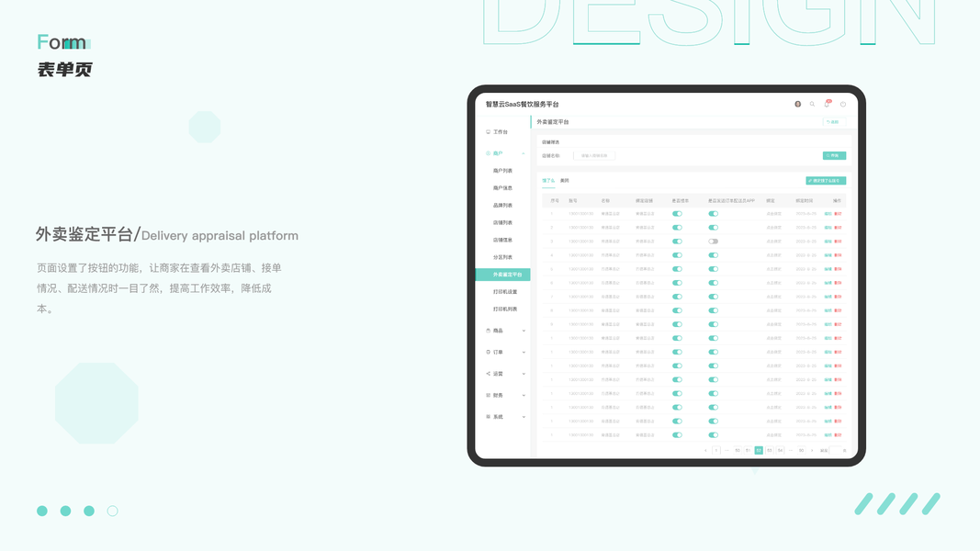
Task: Go to previous page arrow in pagination
Action: [705, 450]
